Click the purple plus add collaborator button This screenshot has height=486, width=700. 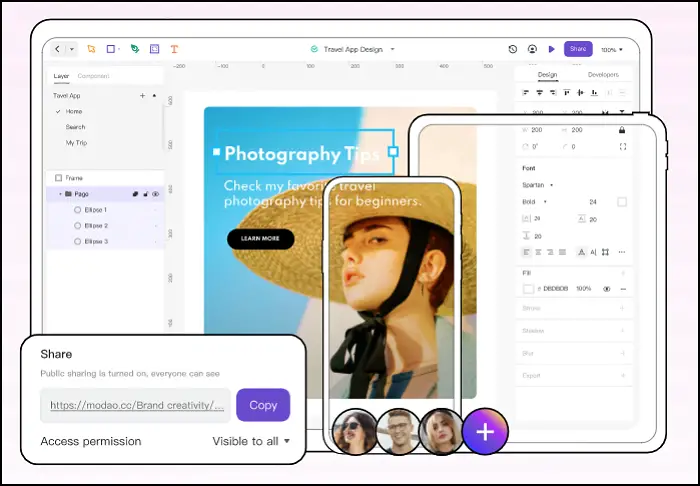click(485, 432)
